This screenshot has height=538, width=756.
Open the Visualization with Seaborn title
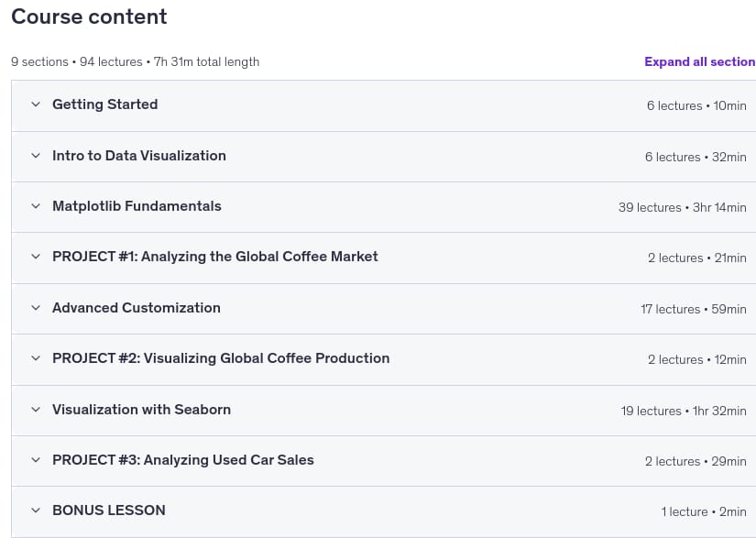[142, 410]
